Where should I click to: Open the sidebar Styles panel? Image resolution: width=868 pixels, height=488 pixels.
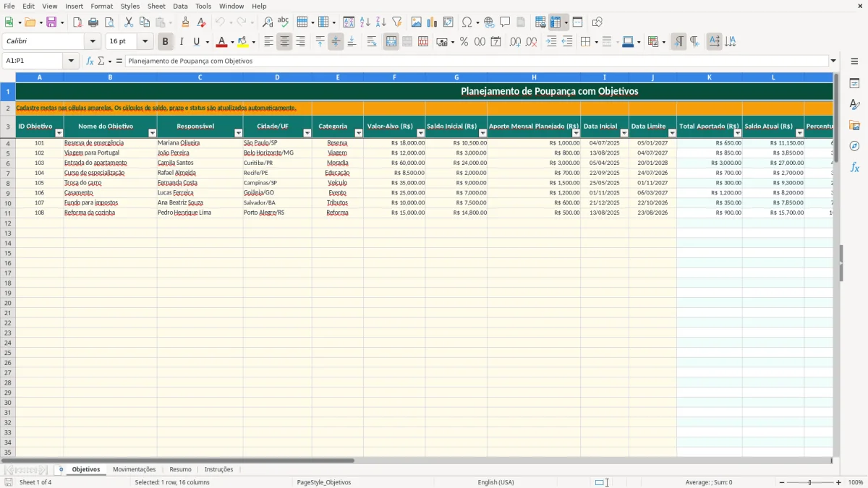pos(854,105)
